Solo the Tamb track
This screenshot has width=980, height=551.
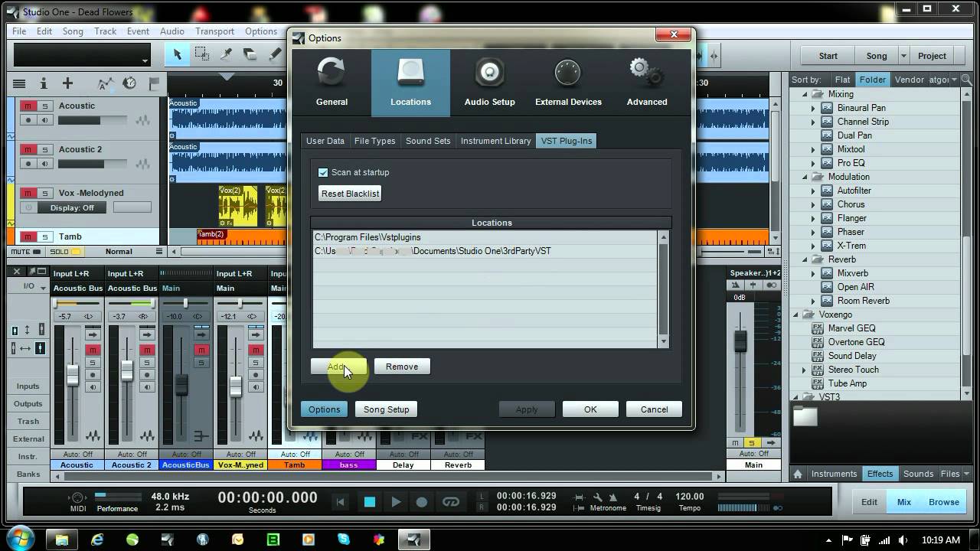click(44, 236)
